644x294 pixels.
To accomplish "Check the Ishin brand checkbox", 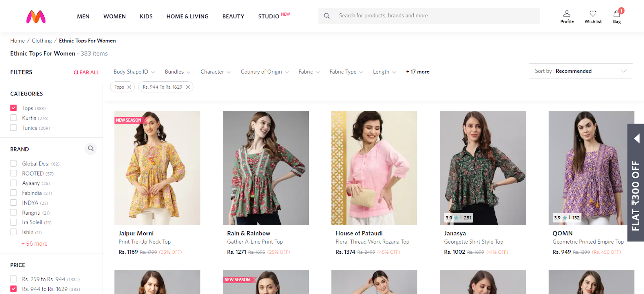I will [x=14, y=232].
